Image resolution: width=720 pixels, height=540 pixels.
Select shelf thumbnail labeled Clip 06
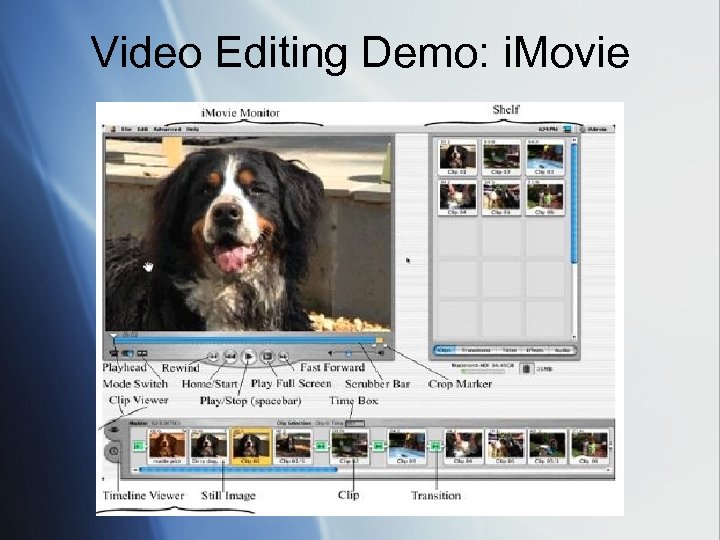[545, 197]
